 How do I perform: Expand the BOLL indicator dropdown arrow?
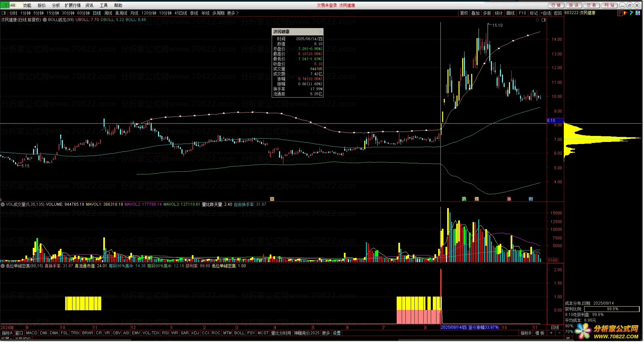click(45, 20)
